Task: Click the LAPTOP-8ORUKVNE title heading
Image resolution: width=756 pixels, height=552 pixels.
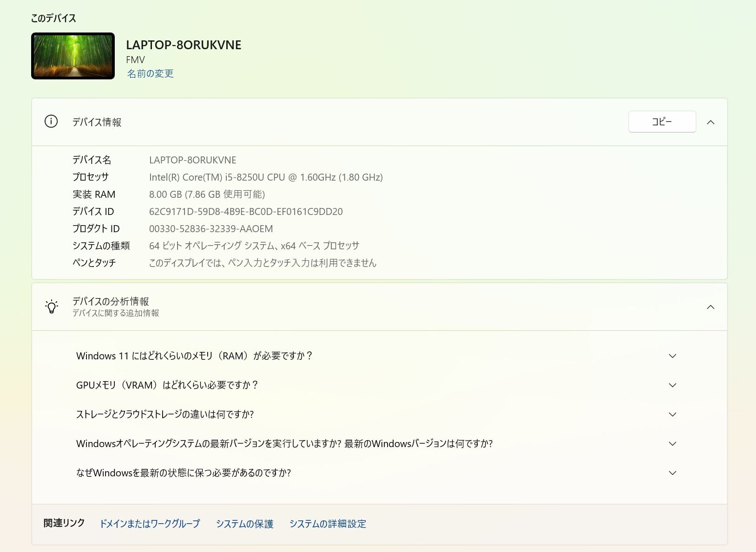Action: 184,45
